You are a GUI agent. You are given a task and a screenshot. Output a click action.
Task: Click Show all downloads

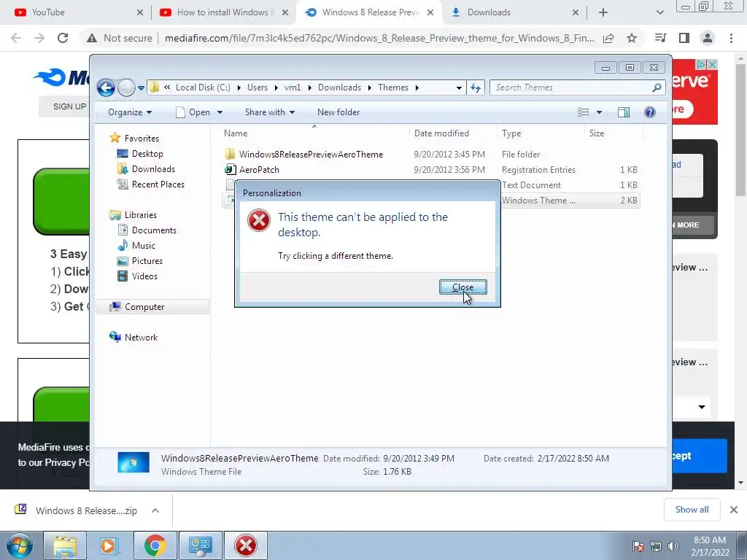(x=692, y=510)
